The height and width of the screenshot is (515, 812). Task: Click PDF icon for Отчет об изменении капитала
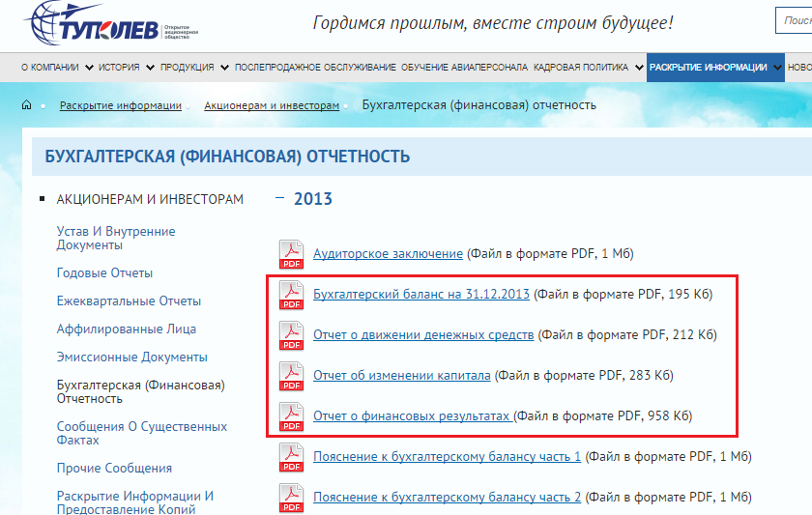tap(291, 375)
